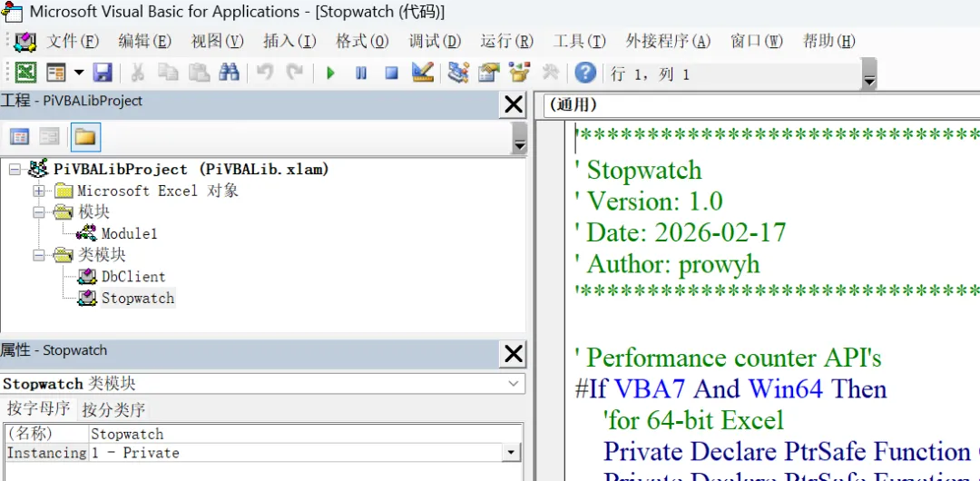Open the Object Browser toolbar icon
Image resolution: width=980 pixels, height=481 pixels.
click(519, 73)
